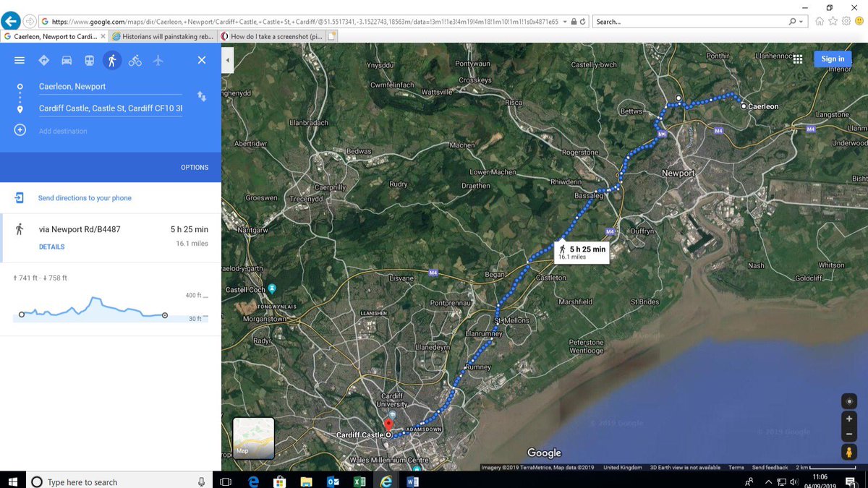Open Task View from taskbar
This screenshot has height=488, width=868.
pyautogui.click(x=225, y=481)
